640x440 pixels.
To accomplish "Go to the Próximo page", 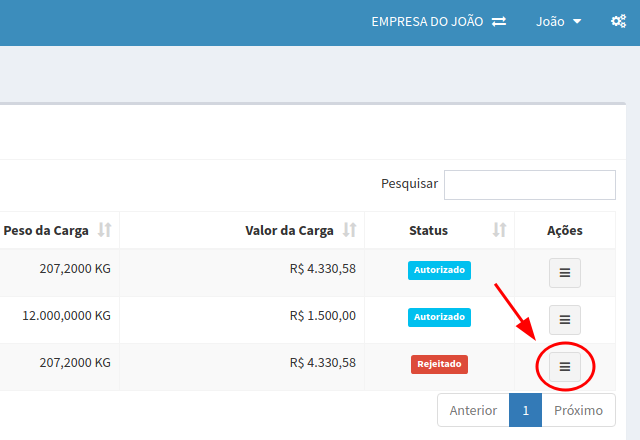I will pos(578,410).
